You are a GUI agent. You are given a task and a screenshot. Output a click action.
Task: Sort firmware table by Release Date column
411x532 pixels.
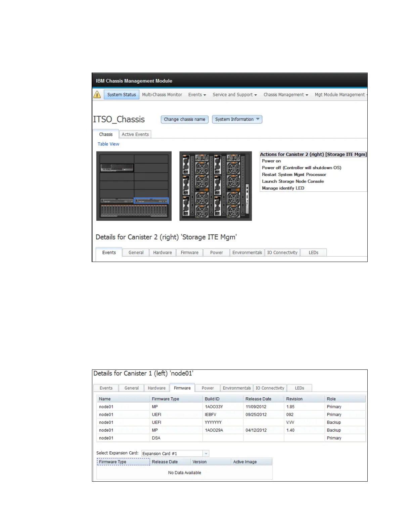264,399
